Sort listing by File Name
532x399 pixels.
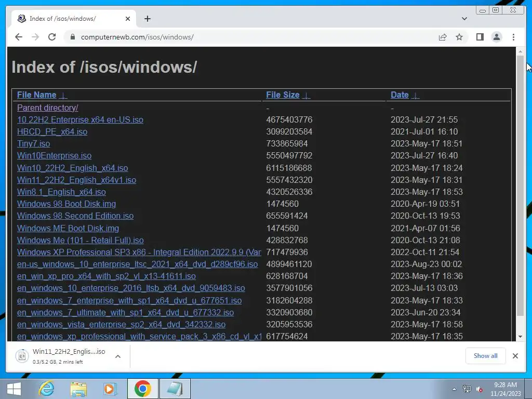(37, 95)
